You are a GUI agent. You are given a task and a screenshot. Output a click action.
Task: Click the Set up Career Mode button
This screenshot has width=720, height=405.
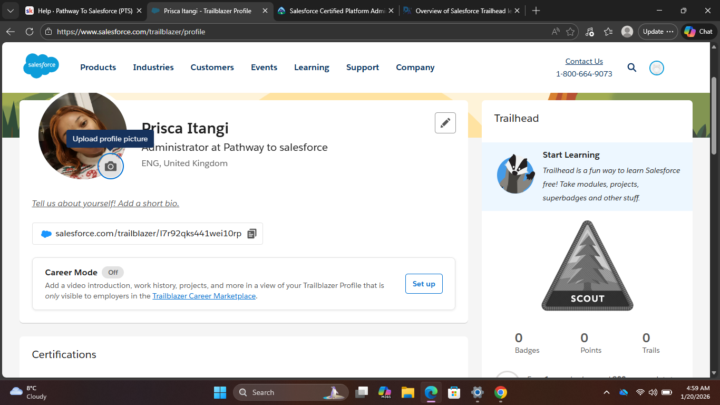click(x=423, y=284)
